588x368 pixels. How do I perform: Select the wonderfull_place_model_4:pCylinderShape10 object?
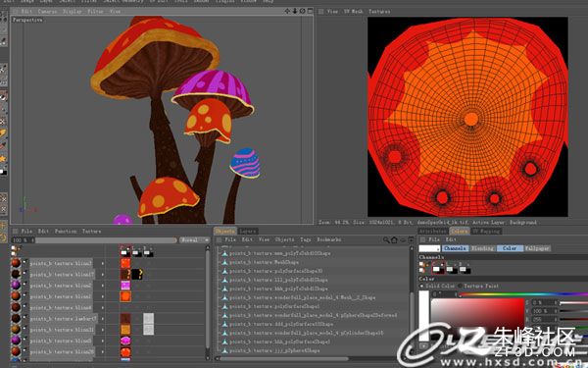point(307,333)
